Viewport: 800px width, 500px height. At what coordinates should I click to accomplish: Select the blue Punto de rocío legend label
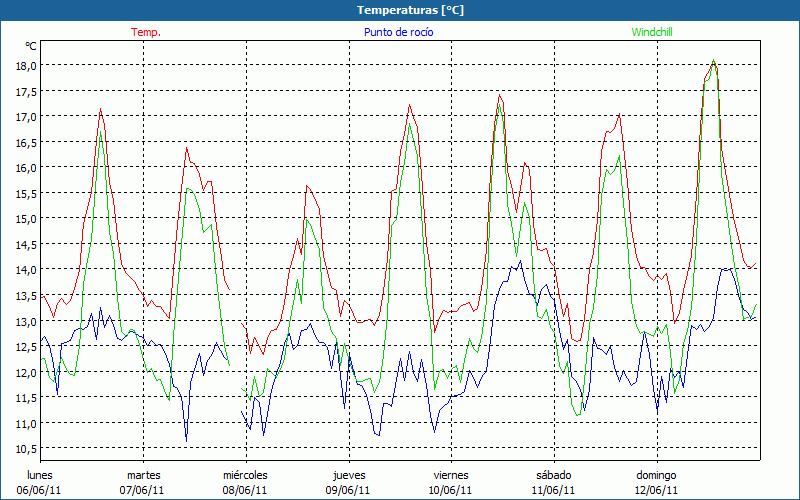pos(399,32)
